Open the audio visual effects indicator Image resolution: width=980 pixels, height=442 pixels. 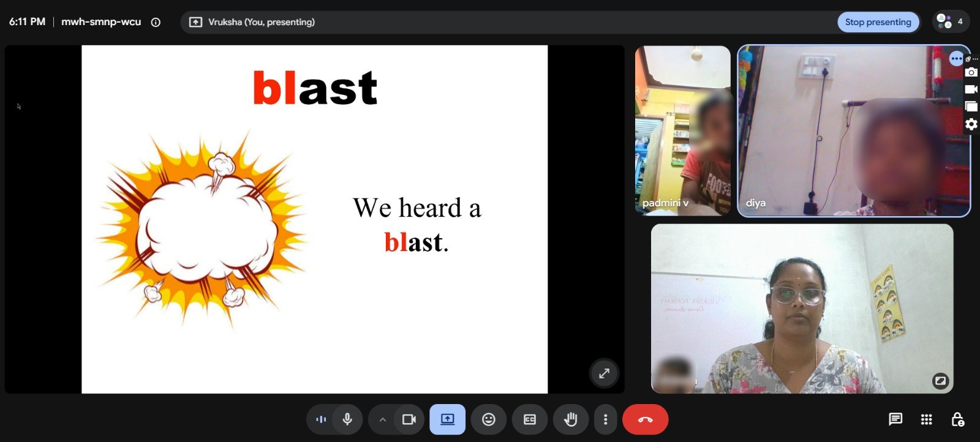[x=320, y=419]
